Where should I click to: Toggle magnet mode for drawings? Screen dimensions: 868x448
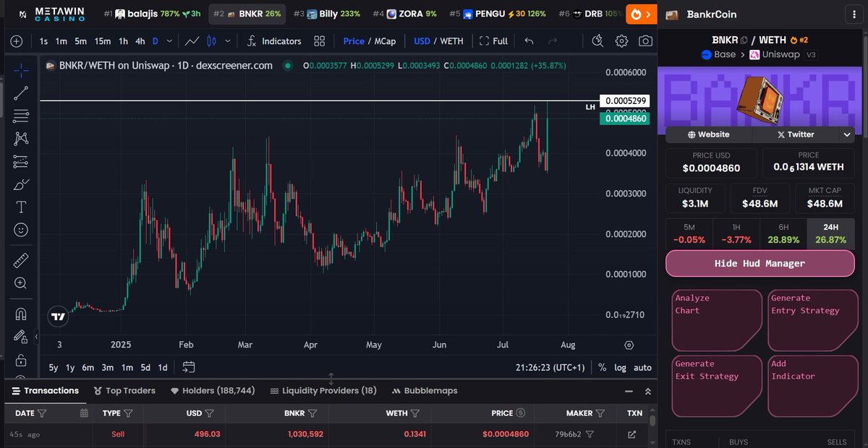(21, 314)
